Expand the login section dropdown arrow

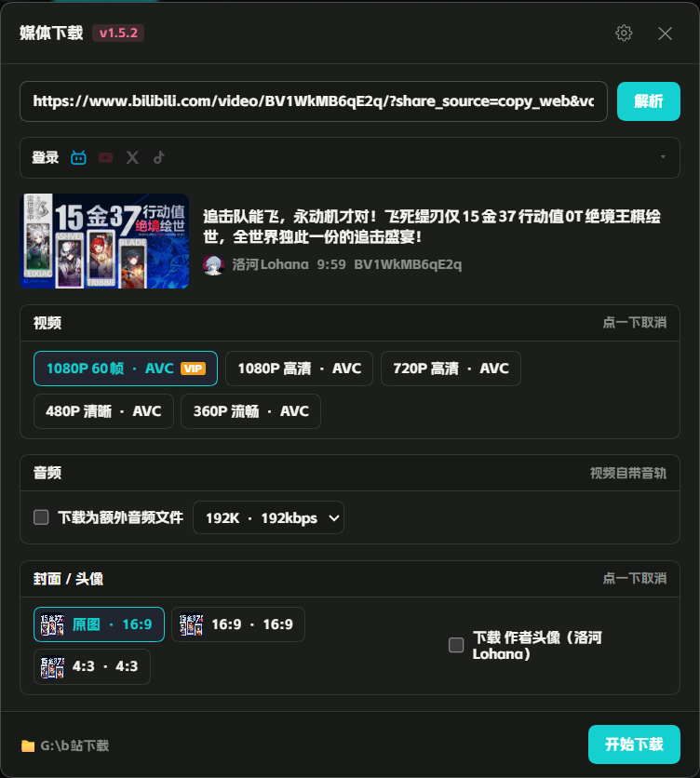pos(663,157)
